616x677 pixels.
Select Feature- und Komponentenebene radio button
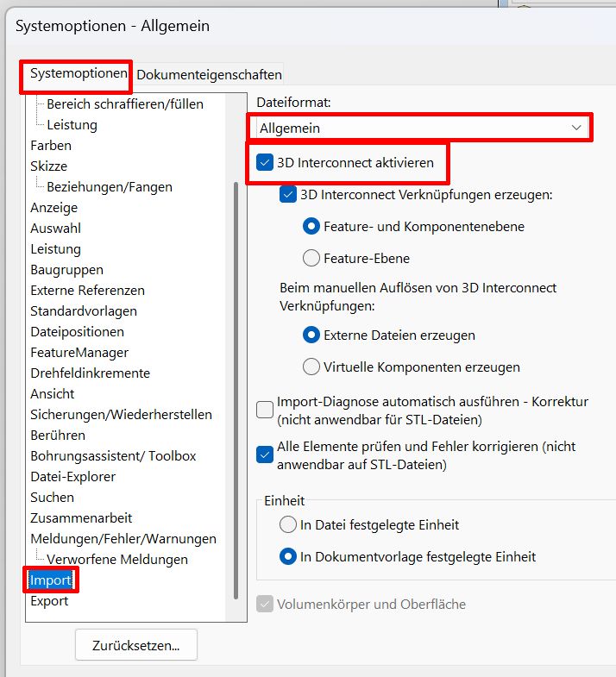point(311,226)
